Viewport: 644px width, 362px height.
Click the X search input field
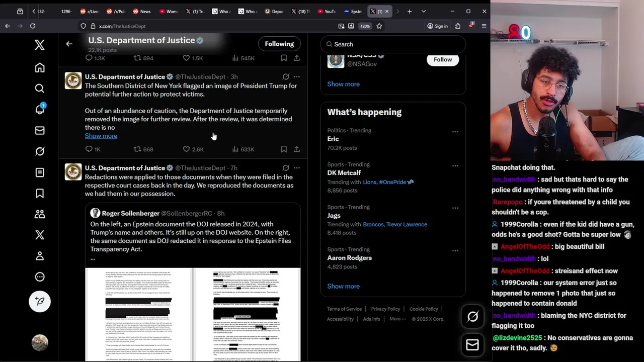[x=393, y=44]
